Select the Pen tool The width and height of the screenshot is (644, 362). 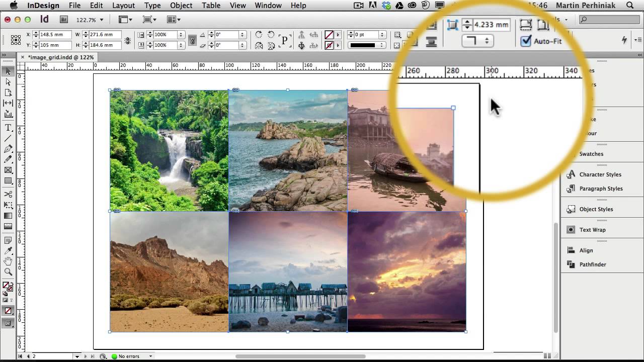coord(8,149)
